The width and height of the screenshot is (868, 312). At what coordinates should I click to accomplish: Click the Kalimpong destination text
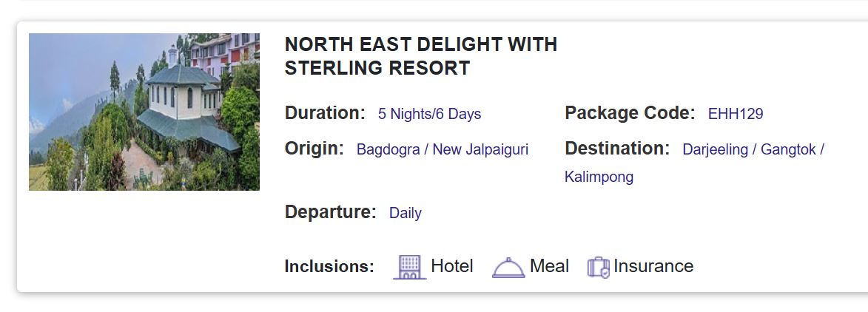point(599,177)
